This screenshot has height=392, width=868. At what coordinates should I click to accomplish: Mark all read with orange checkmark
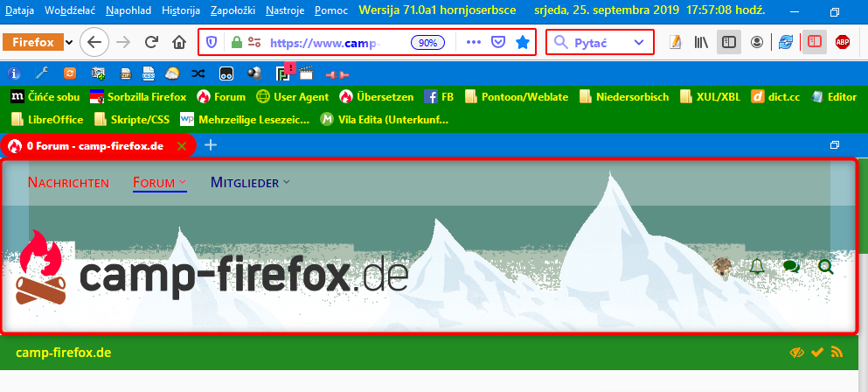click(x=817, y=352)
